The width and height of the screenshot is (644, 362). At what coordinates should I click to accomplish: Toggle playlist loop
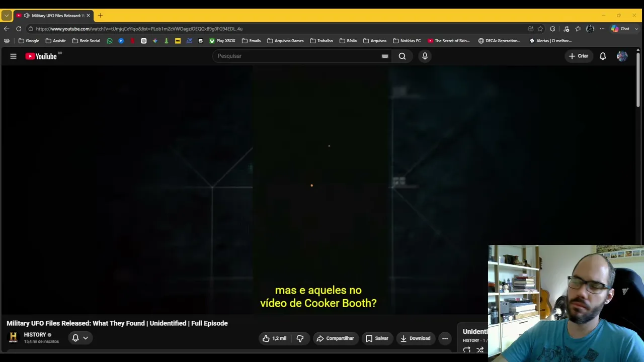coord(467,350)
